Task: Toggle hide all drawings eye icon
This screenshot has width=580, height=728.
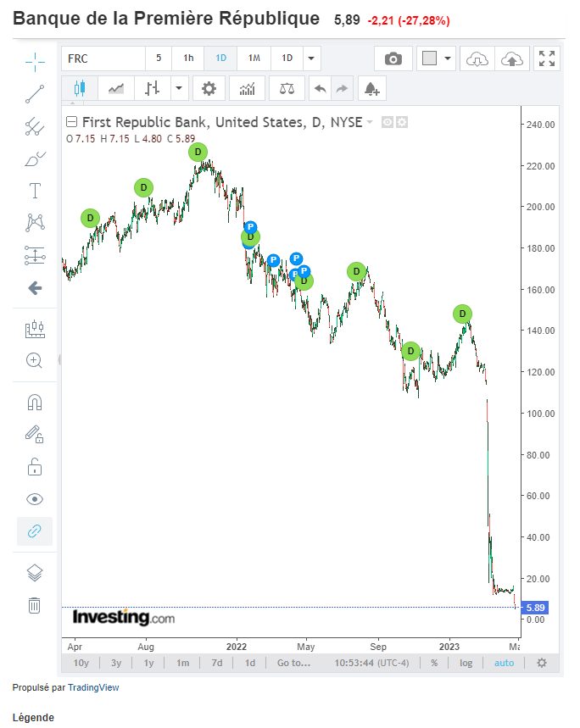Action: point(35,499)
